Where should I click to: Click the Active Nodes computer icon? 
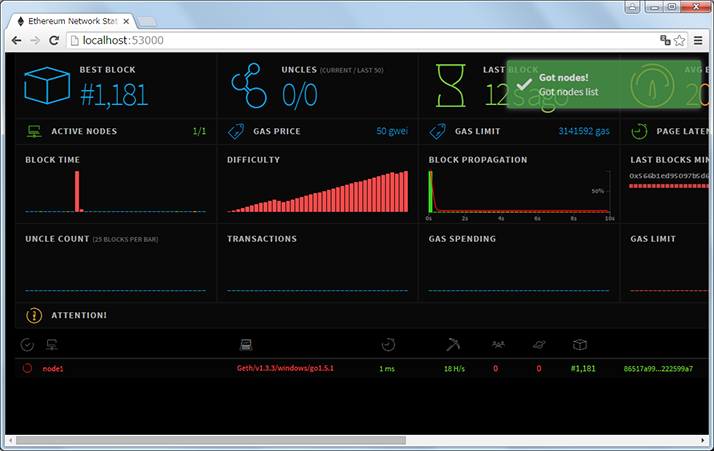(33, 131)
